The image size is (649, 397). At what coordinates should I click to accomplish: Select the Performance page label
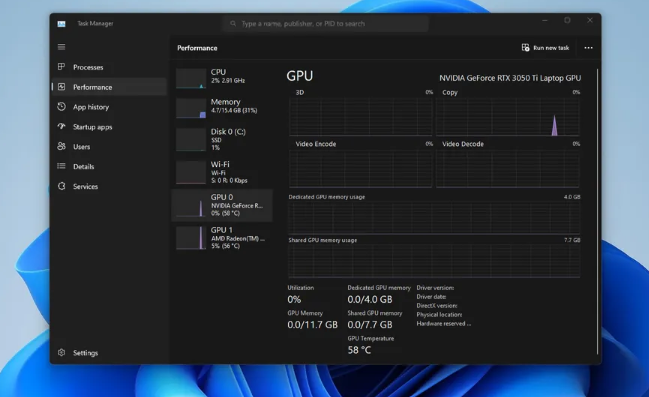tap(92, 87)
